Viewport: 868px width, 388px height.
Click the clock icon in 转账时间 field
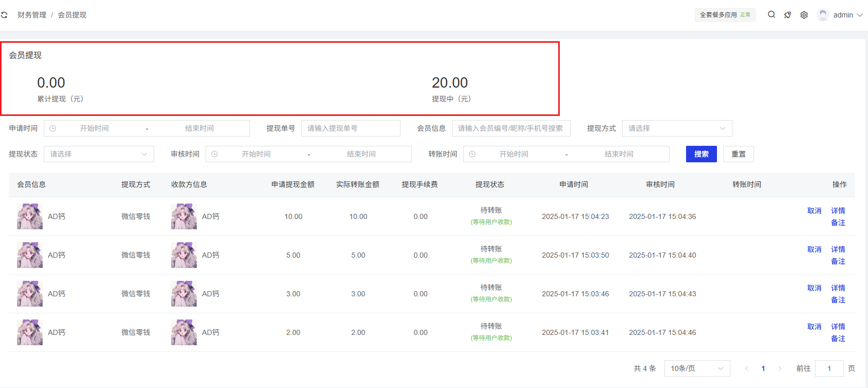pyautogui.click(x=472, y=154)
